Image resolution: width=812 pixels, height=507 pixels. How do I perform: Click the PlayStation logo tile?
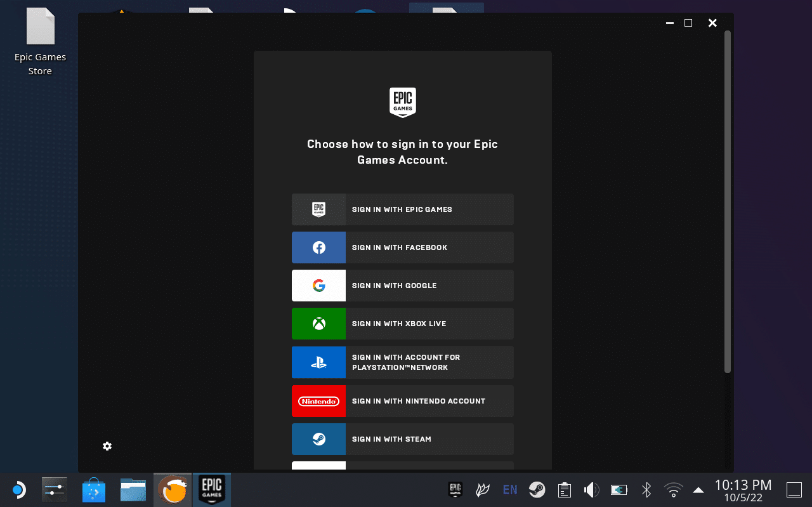(x=318, y=362)
